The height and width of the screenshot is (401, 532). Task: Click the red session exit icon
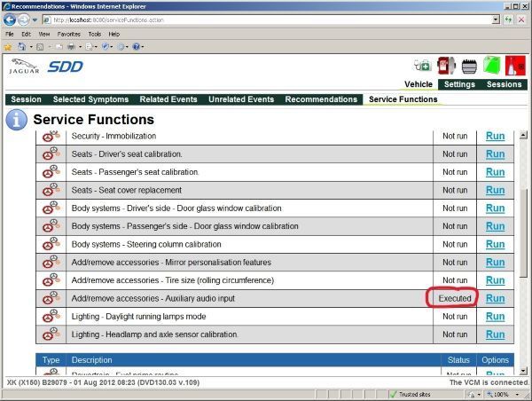coord(514,65)
